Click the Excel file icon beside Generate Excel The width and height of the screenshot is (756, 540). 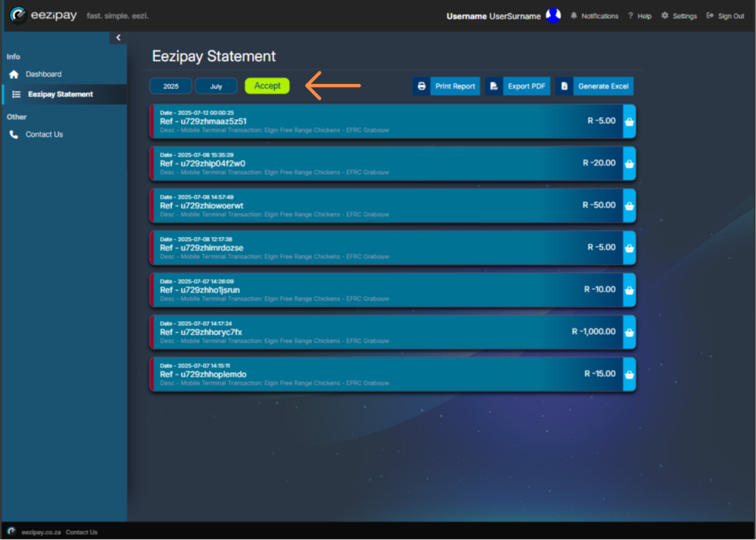(x=564, y=86)
